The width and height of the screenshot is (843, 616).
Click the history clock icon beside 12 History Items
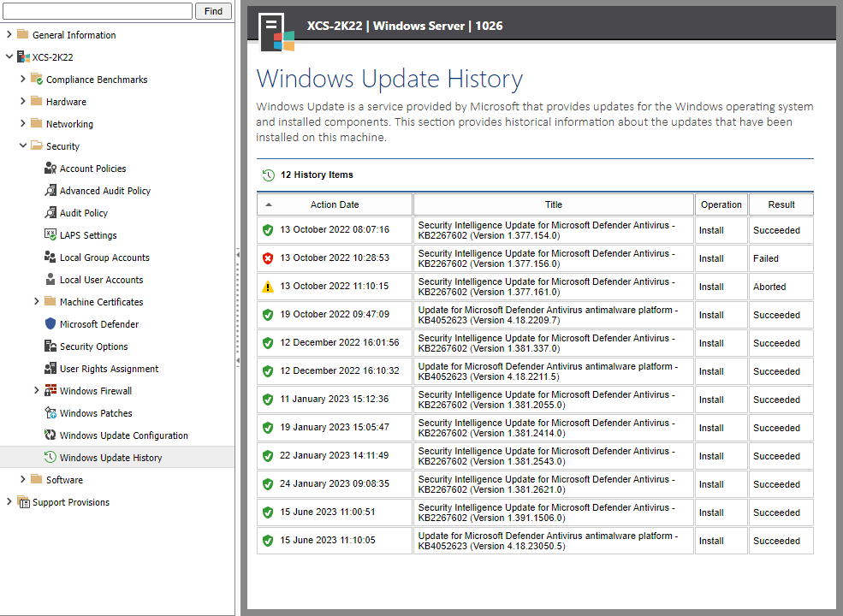(268, 175)
